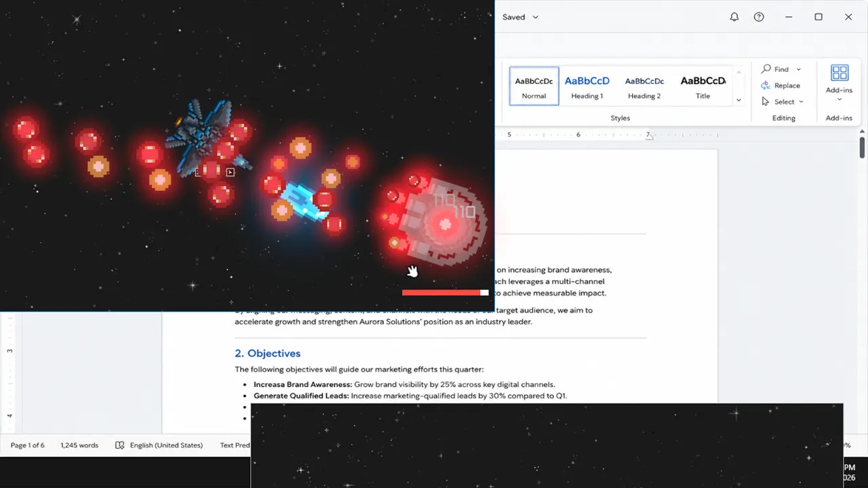
Task: Open the Select dropdown arrow
Action: pos(801,102)
